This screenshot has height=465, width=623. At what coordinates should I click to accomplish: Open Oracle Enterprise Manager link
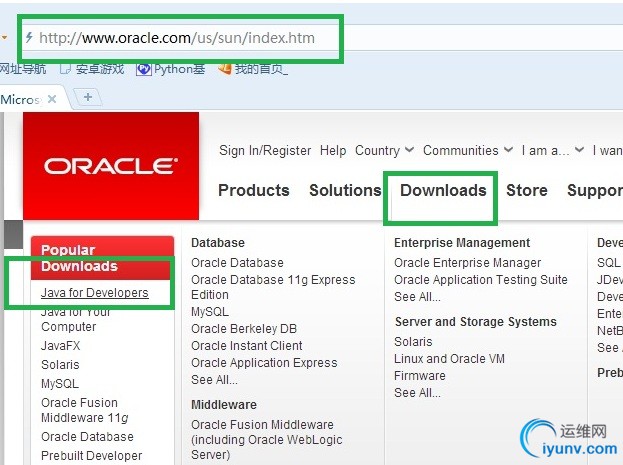(468, 263)
